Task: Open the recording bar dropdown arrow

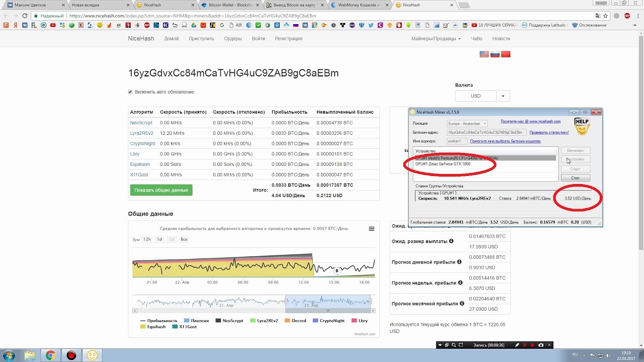Action: coord(440,345)
